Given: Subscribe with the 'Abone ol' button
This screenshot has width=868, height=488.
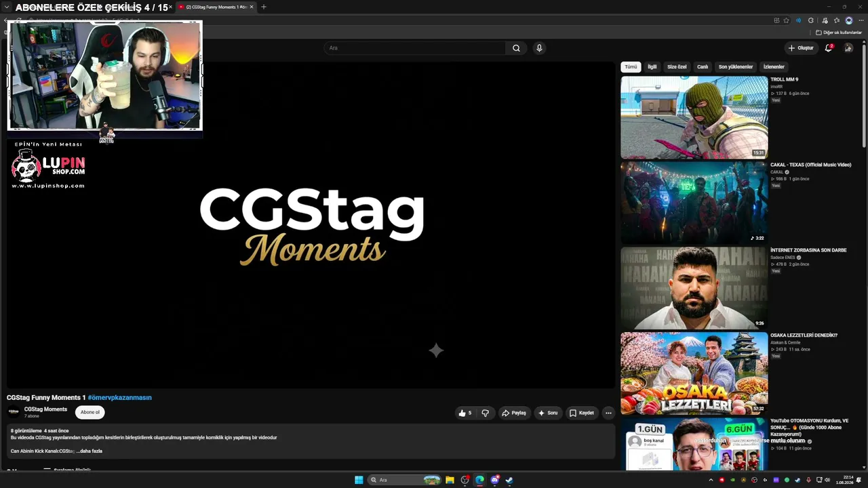Looking at the screenshot, I should point(90,412).
